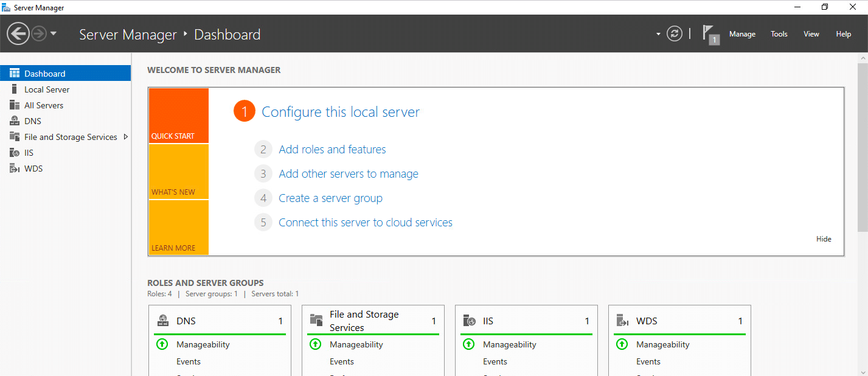This screenshot has width=868, height=376.
Task: Open the notifications flag icon
Action: click(x=709, y=34)
